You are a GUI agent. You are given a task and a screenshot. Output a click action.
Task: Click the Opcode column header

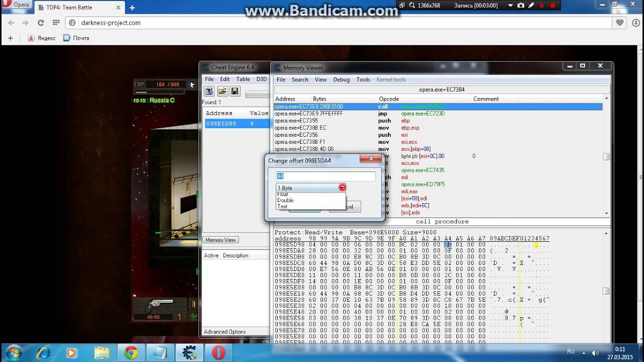tap(389, 99)
